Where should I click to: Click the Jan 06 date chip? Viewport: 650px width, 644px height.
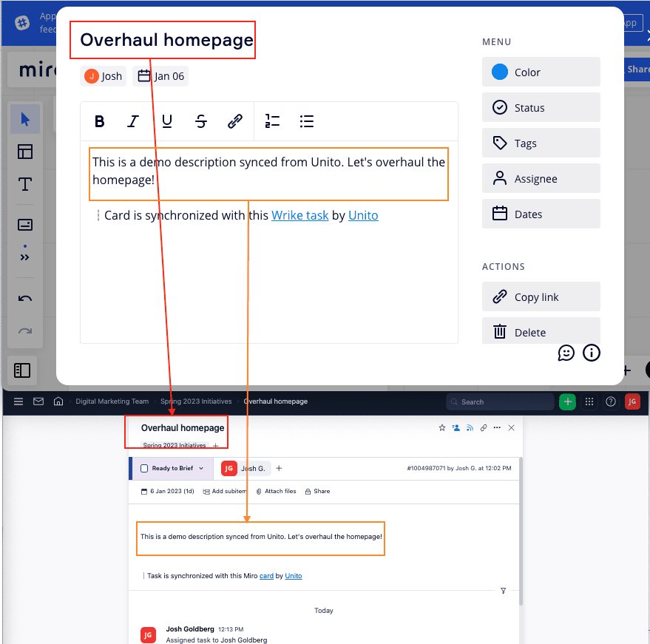pos(160,76)
